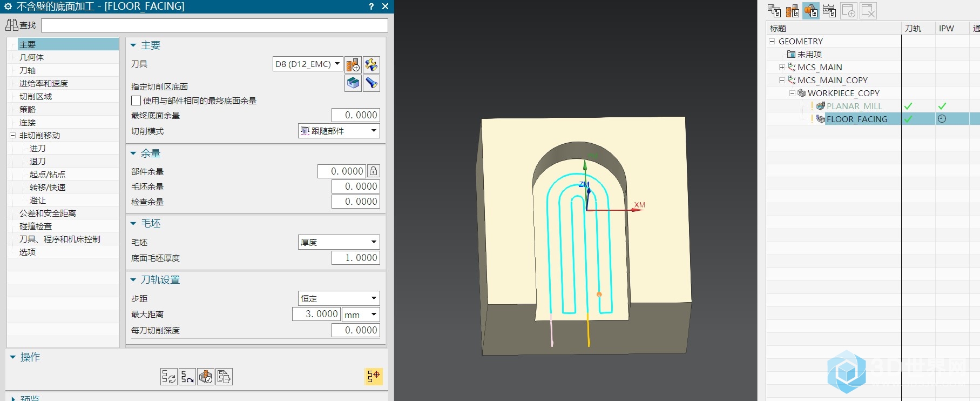Click the 底面毛坯厚度 value field
This screenshot has height=401, width=980.
click(x=355, y=258)
